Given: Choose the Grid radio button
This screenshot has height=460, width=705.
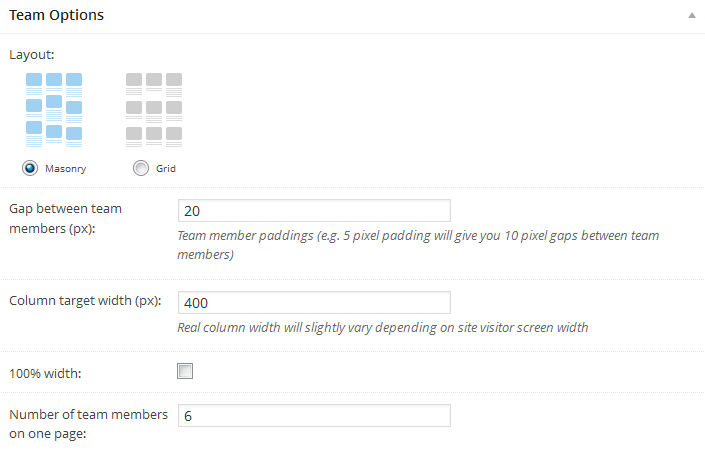Looking at the screenshot, I should [x=141, y=168].
